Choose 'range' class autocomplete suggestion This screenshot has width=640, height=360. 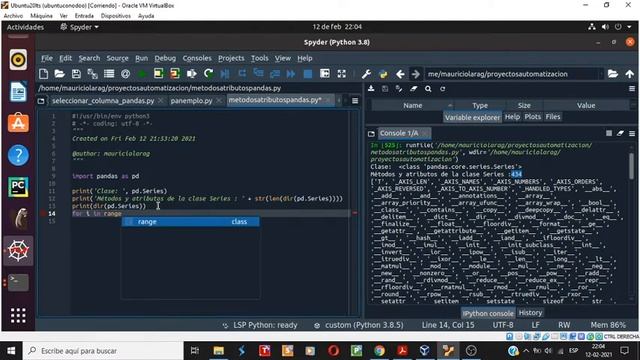pos(190,222)
